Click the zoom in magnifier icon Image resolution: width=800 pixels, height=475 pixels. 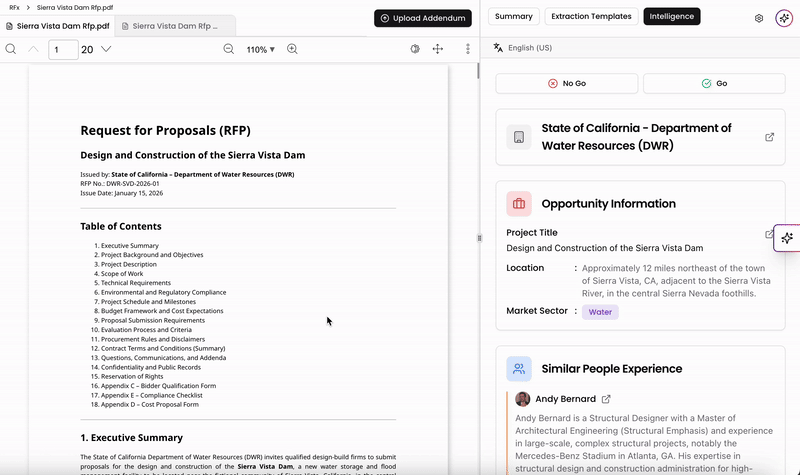pyautogui.click(x=292, y=49)
